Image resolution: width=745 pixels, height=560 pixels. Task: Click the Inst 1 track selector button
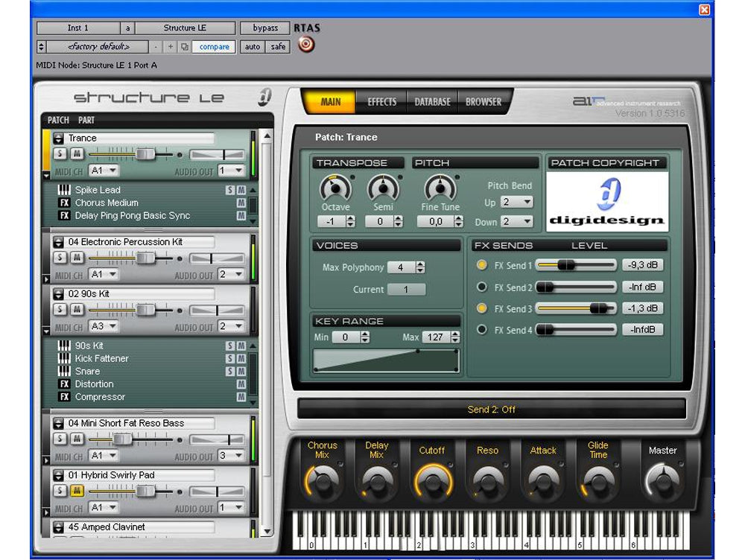point(78,28)
